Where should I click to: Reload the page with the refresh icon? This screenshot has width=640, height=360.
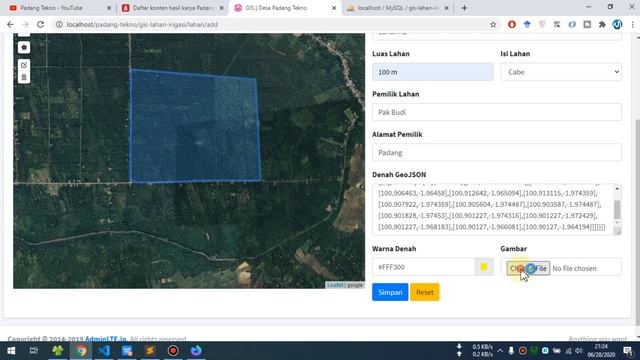point(40,24)
